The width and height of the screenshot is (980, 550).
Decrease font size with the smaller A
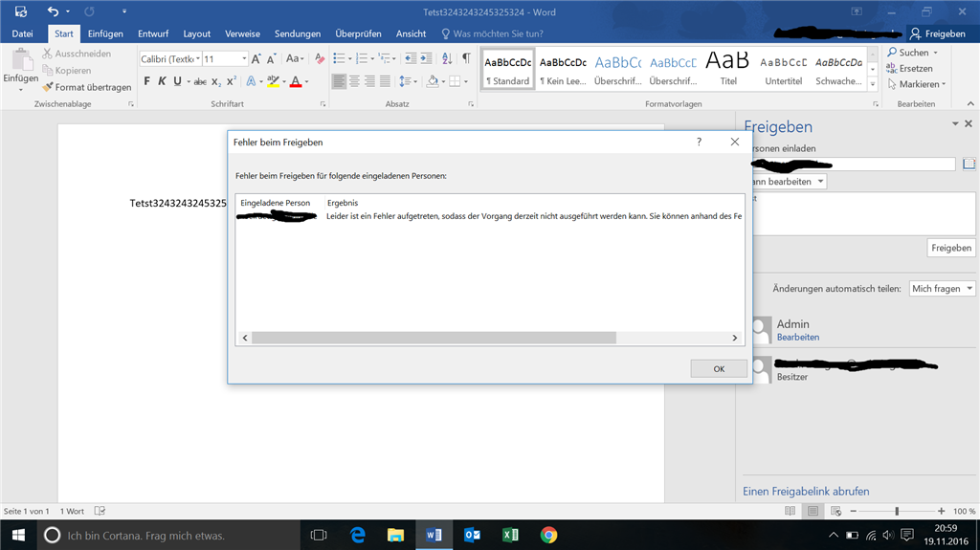pos(271,59)
